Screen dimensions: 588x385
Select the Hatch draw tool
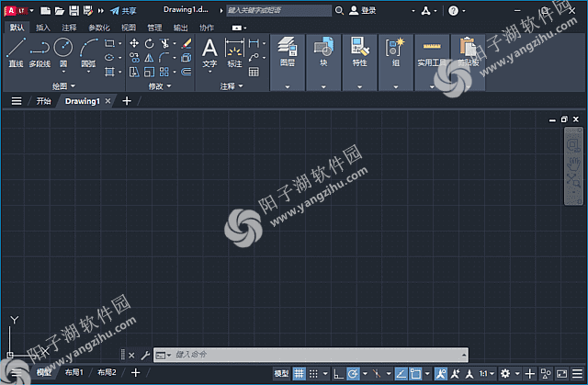tap(109, 72)
